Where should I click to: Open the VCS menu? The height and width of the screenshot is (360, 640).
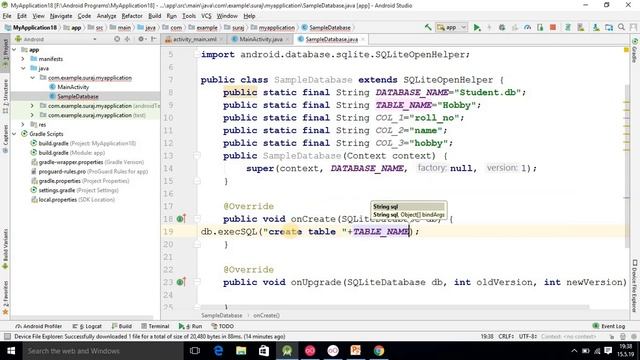(206, 16)
